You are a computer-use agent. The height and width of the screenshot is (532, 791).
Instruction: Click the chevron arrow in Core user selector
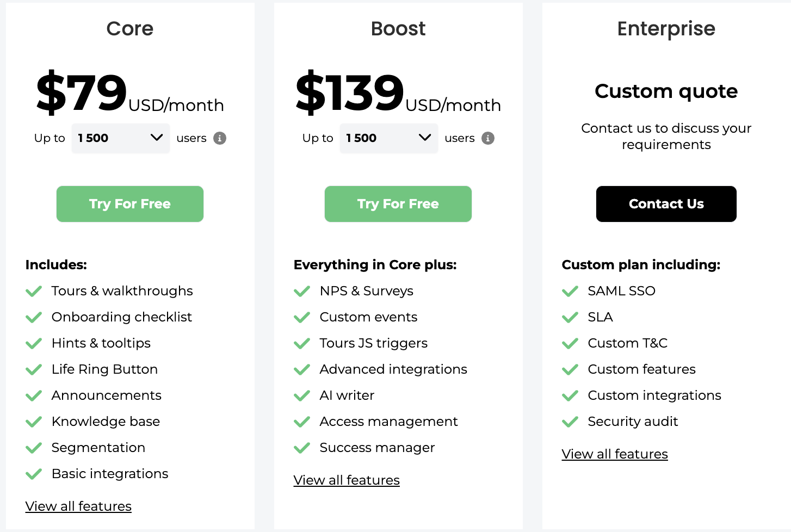coord(157,138)
